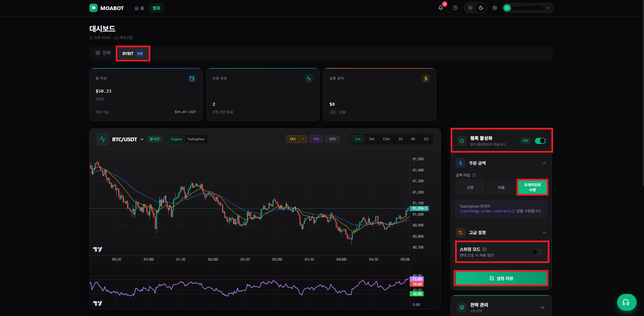The image size is (644, 316).
Task: Select the 웹훅 menu item
Action: point(156,8)
